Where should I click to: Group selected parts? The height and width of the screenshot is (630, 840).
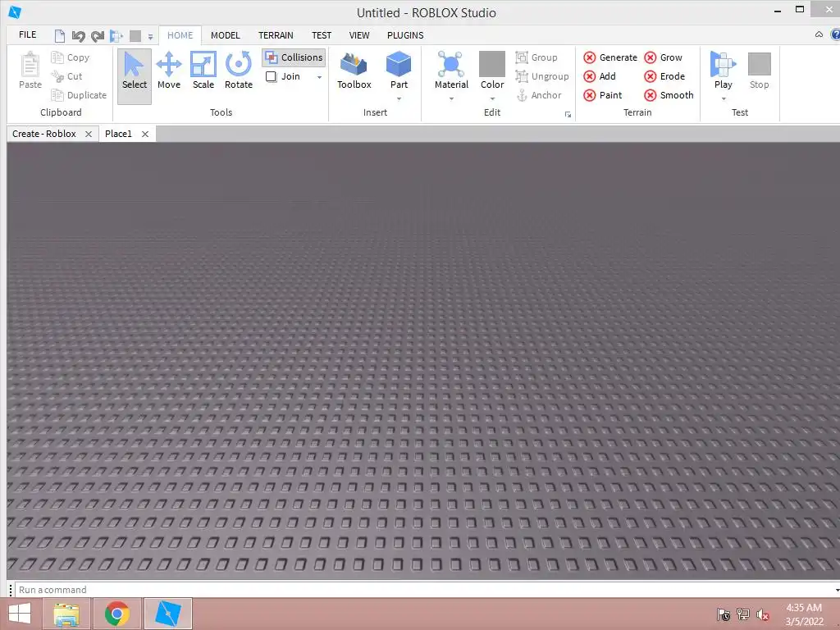[x=536, y=57]
